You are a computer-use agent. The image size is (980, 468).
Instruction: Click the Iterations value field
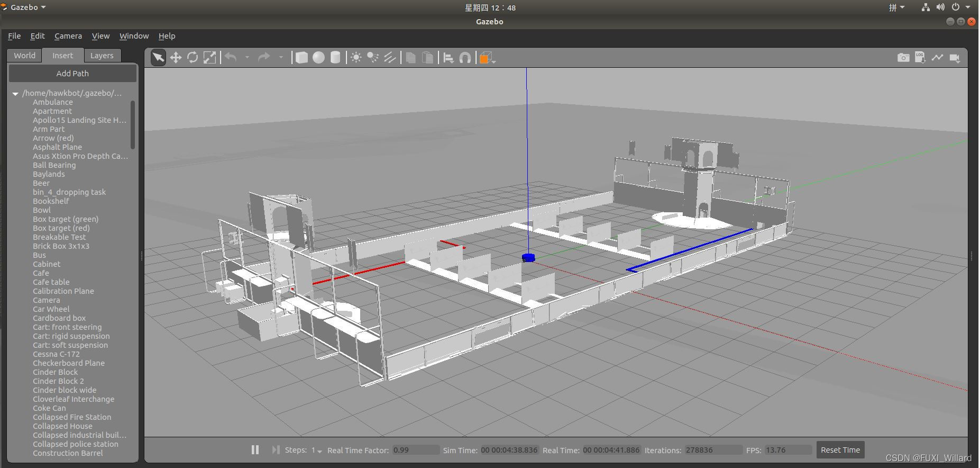pos(713,450)
